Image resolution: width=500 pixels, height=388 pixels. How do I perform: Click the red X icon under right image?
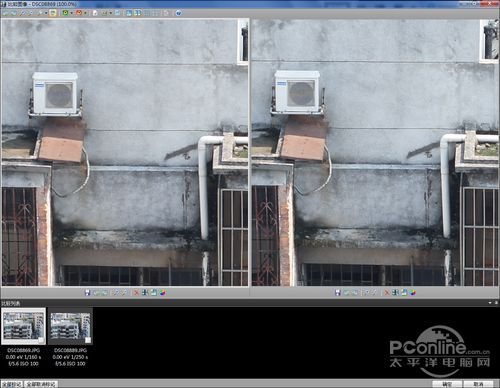[387, 293]
